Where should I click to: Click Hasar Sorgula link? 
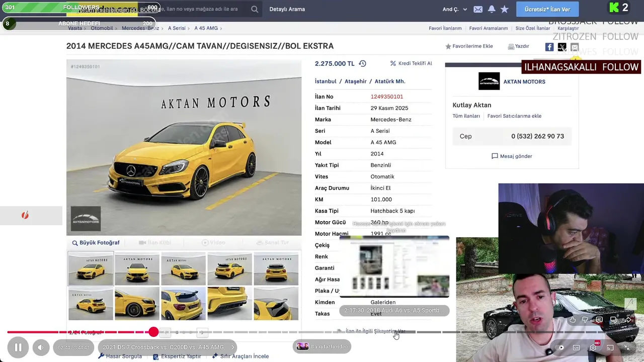[x=120, y=356]
